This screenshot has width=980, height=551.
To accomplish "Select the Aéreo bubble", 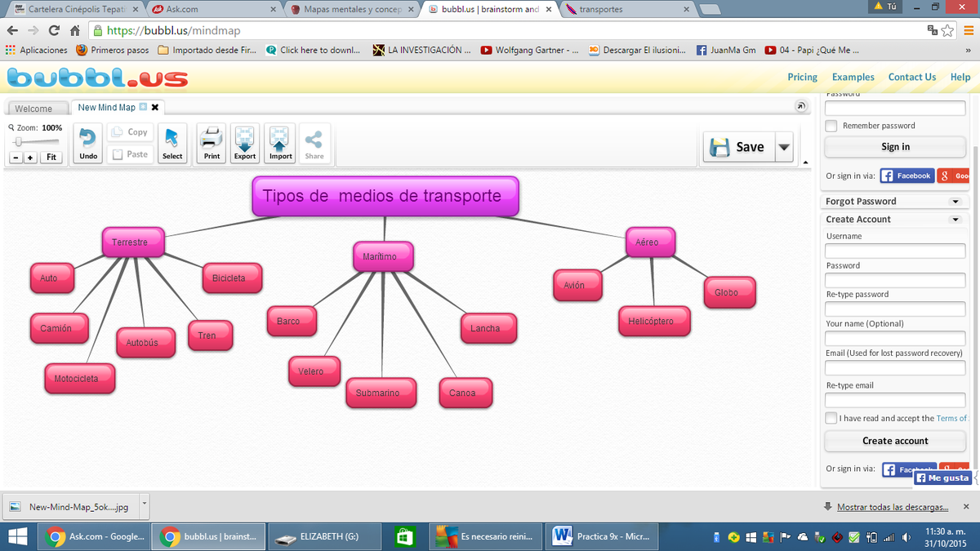I will 650,242.
